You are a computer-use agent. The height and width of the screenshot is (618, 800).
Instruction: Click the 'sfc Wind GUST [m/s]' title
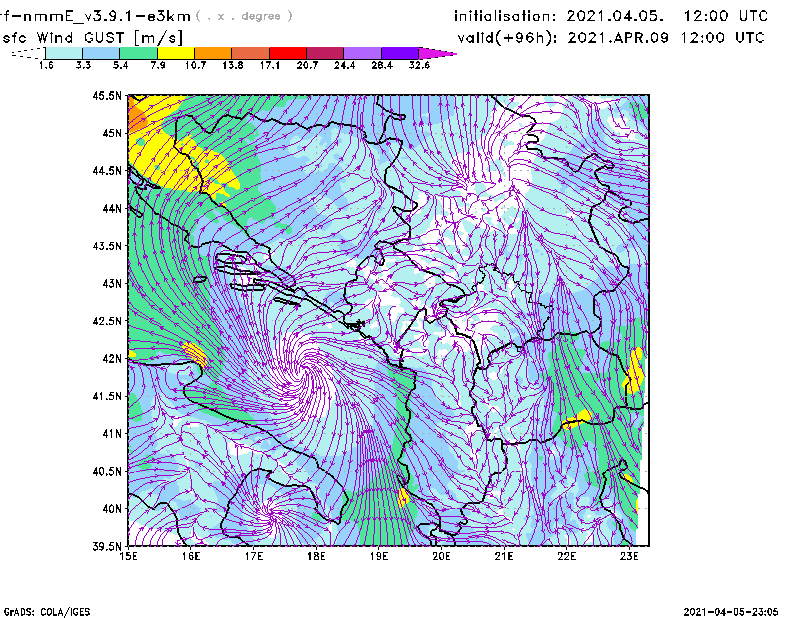pyautogui.click(x=92, y=38)
